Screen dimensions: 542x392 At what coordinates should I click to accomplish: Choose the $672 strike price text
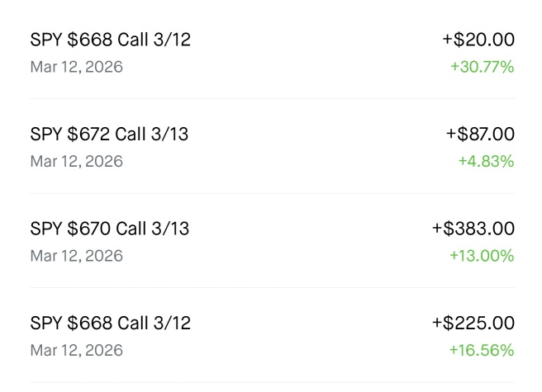click(89, 134)
